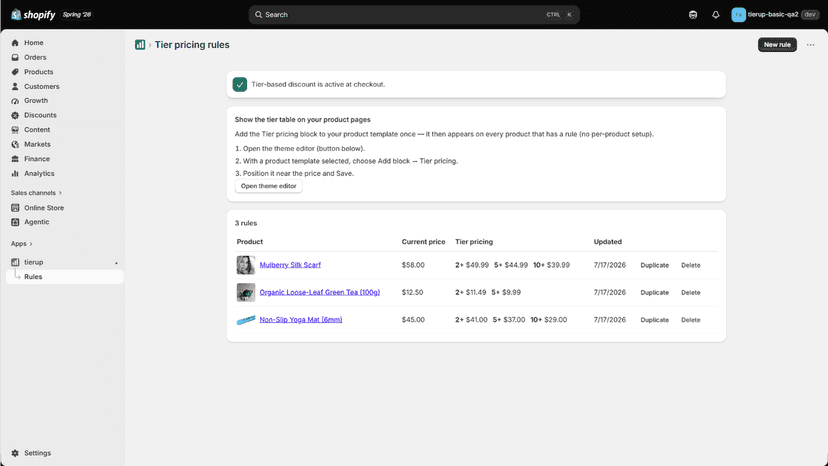This screenshot has width=828, height=466.
Task: Click the green tier-discount active checkmark
Action: pos(240,85)
